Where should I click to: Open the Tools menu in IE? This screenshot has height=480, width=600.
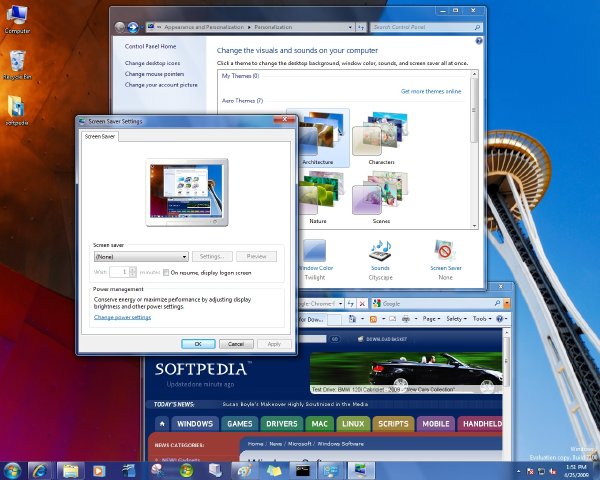482,319
